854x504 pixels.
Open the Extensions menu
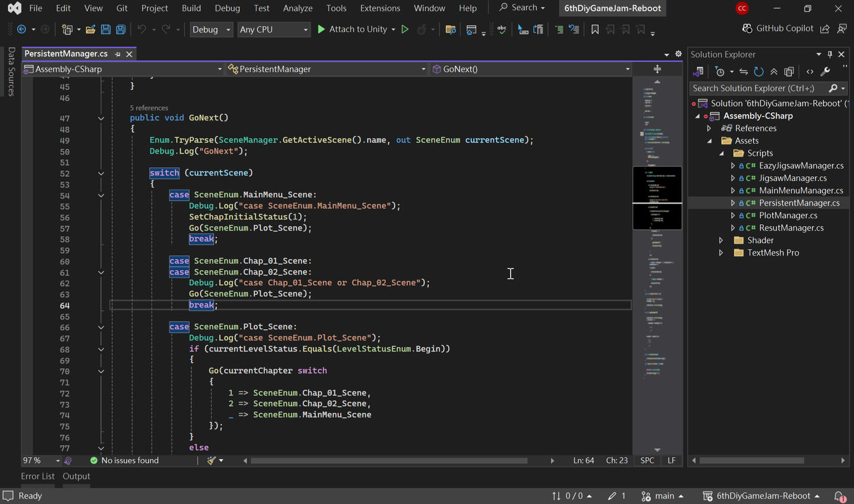[x=380, y=8]
